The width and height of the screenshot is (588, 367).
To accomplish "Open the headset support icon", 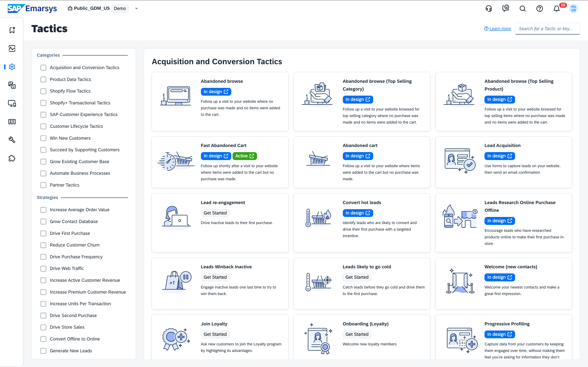I will click(488, 9).
